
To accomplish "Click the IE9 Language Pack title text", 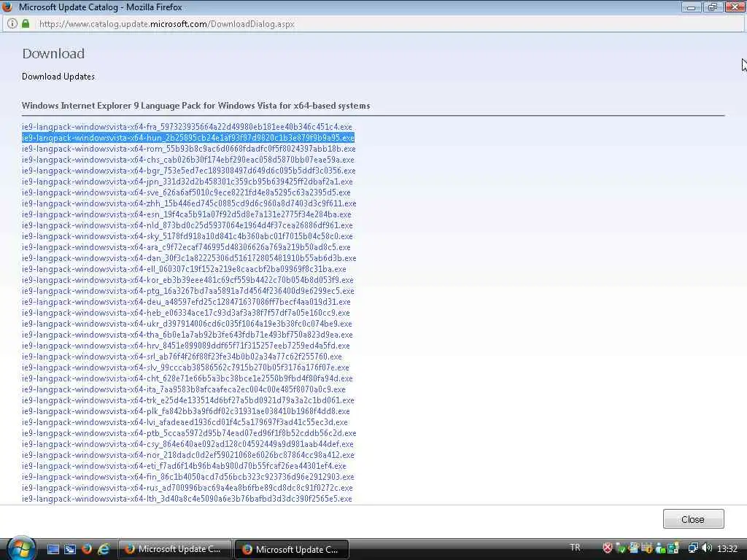I will (x=196, y=106).
